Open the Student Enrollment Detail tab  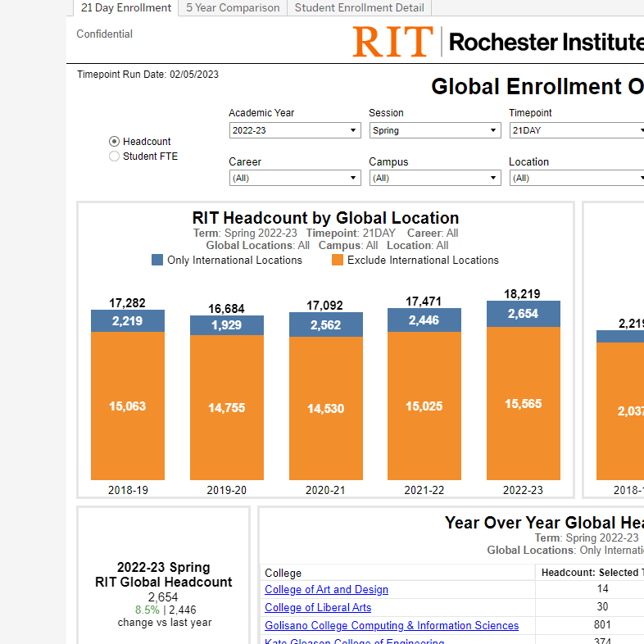(359, 8)
